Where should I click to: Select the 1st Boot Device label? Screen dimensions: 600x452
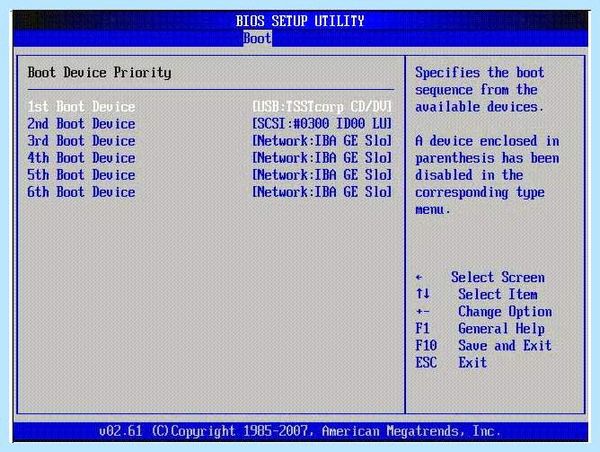point(81,106)
